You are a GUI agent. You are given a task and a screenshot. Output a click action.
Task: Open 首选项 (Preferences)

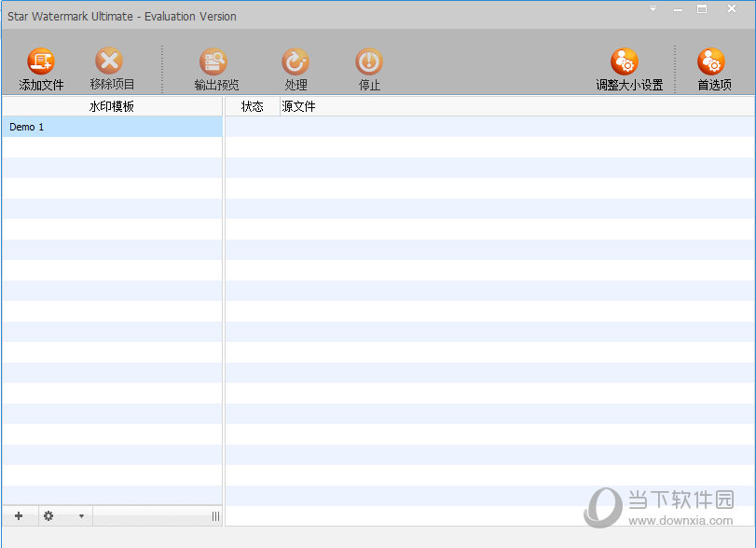pos(714,69)
